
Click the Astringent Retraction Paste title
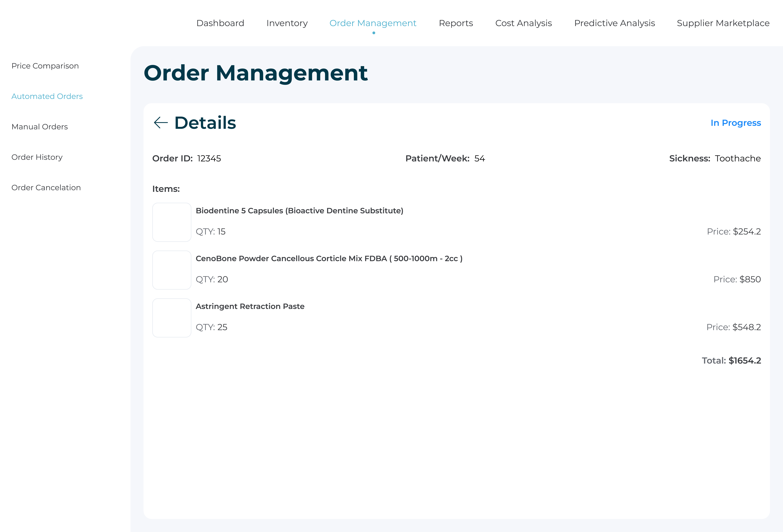pos(250,306)
